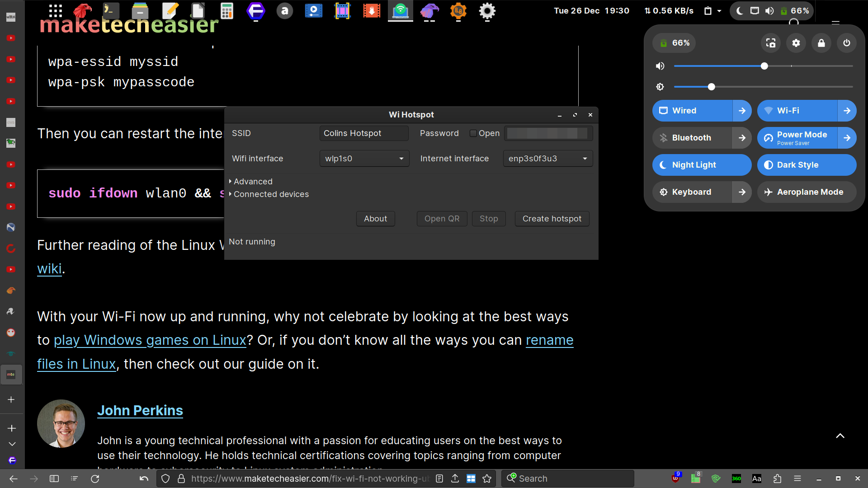Open terminal from top dock

[111, 11]
